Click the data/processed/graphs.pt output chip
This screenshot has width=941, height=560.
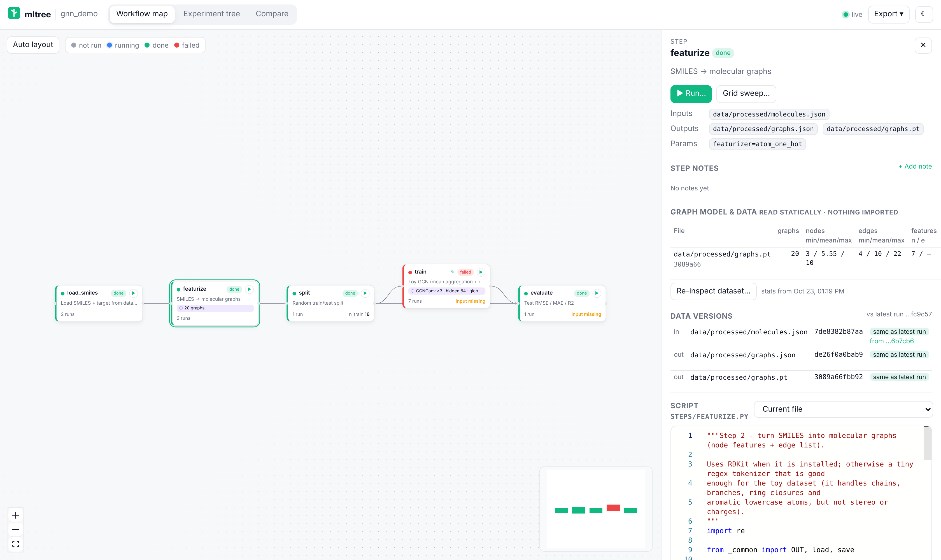873,129
